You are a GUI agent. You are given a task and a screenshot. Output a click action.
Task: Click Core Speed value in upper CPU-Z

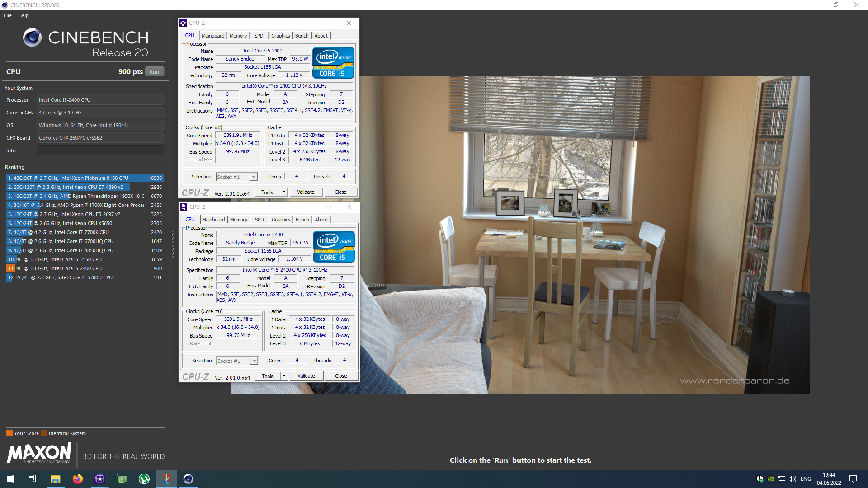click(238, 135)
